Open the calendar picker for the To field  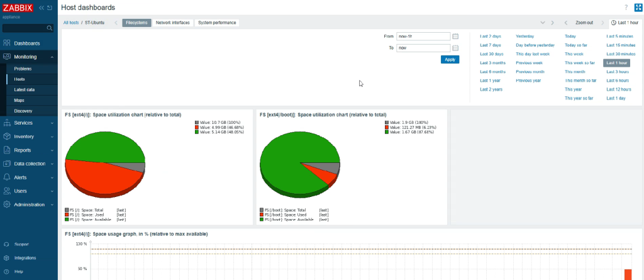(x=455, y=48)
